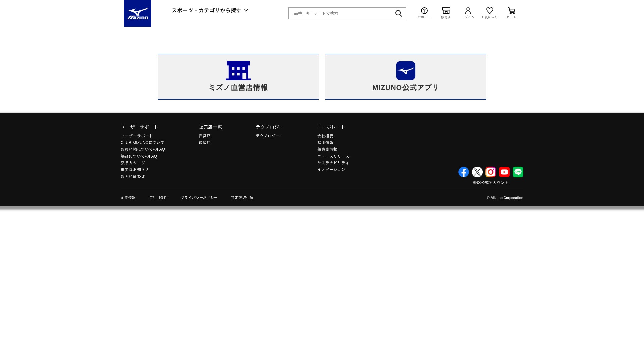Image resolution: width=644 pixels, height=362 pixels.
Task: Open 会社概要 link
Action: point(325,136)
